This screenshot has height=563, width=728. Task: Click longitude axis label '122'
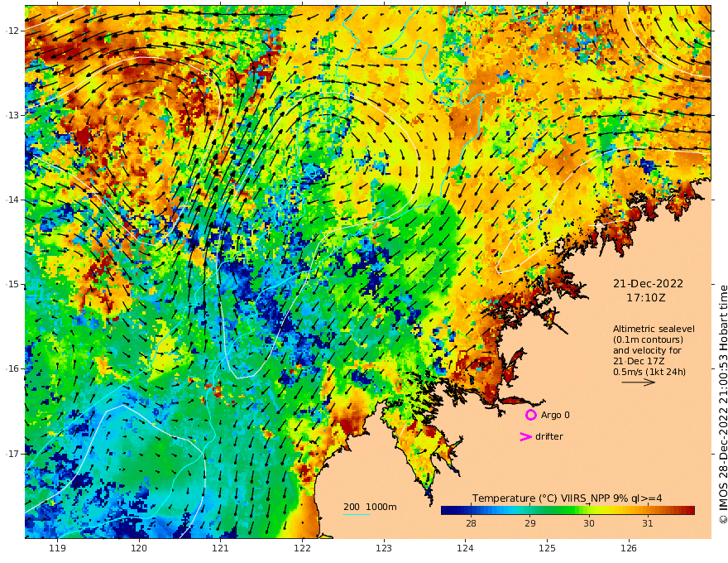click(302, 548)
